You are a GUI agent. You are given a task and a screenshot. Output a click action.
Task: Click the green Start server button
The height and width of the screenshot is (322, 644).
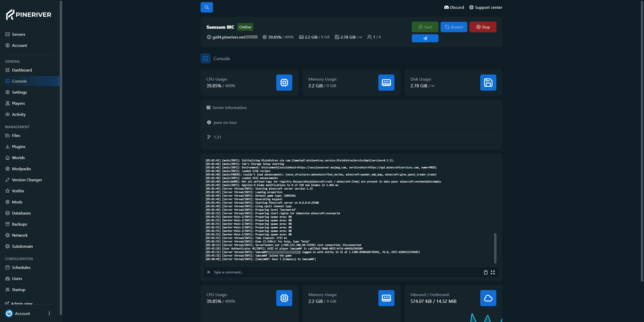click(425, 27)
